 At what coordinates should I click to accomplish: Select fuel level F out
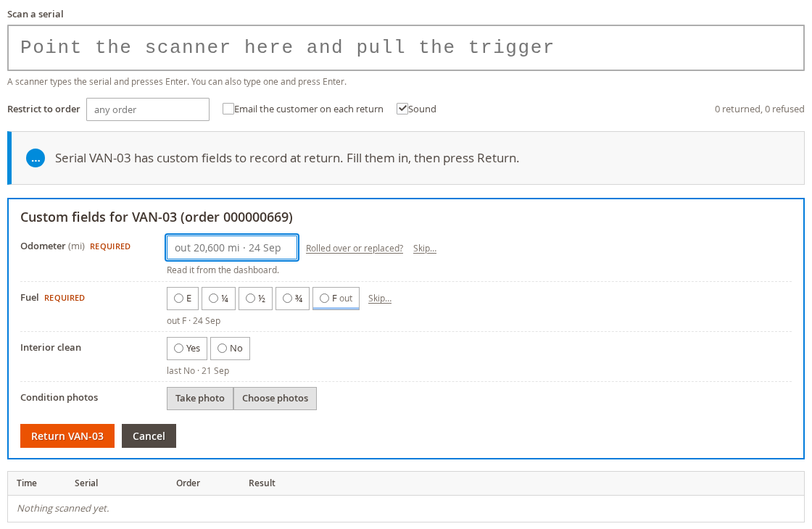click(336, 298)
